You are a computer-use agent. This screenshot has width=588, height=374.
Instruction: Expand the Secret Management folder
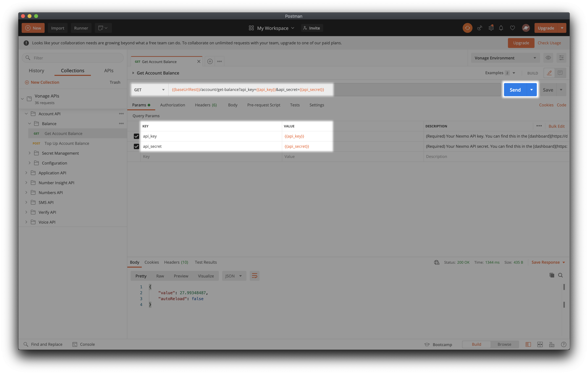tap(30, 153)
